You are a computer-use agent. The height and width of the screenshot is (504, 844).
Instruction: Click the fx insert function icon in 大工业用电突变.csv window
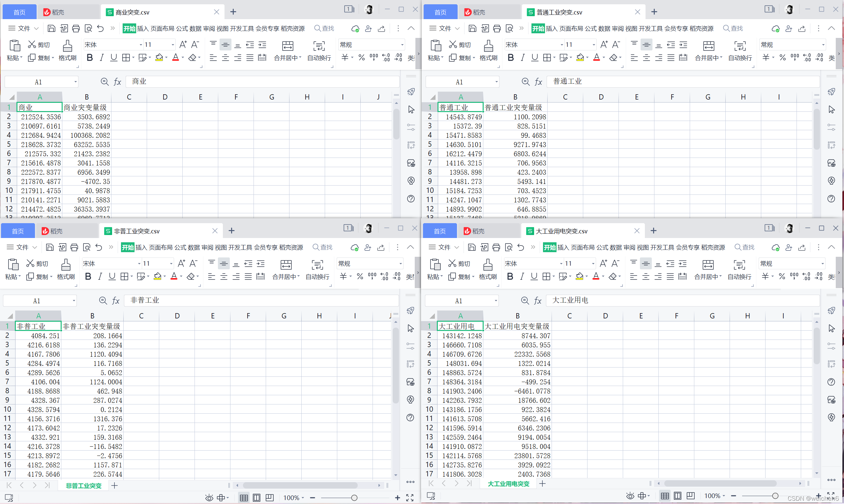(538, 301)
